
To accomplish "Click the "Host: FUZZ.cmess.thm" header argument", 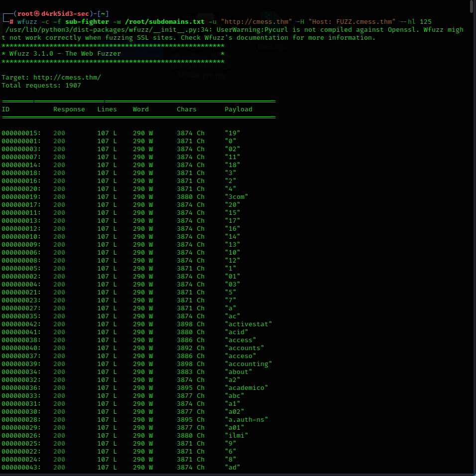I will [352, 22].
